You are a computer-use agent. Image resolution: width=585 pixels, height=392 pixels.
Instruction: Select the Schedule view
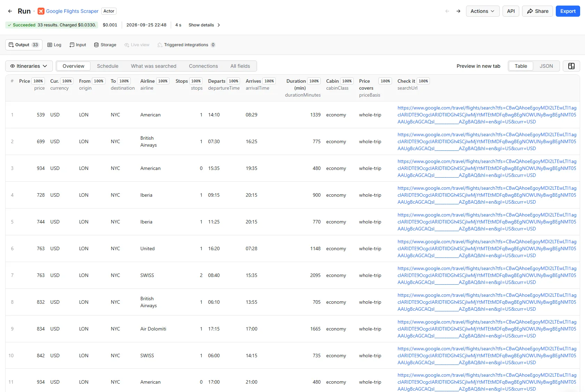point(108,66)
